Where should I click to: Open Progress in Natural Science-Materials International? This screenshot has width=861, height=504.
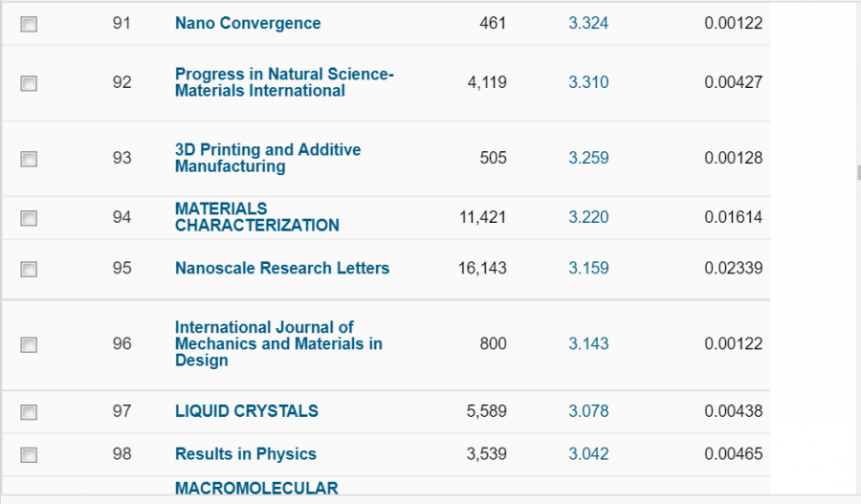[284, 82]
